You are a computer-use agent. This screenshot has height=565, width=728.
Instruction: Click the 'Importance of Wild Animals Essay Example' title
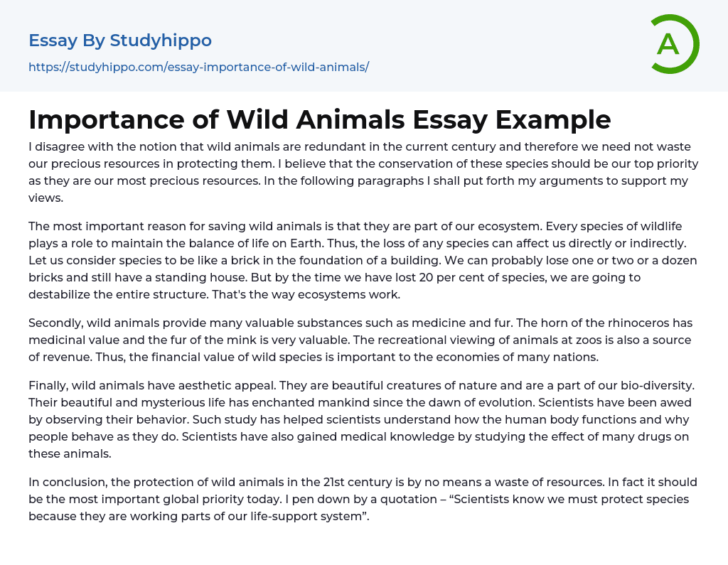pyautogui.click(x=319, y=119)
